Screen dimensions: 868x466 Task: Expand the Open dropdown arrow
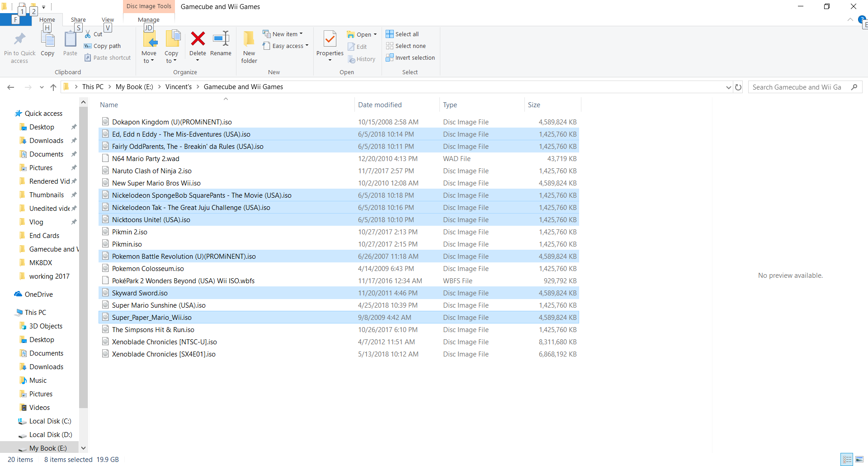(x=375, y=34)
